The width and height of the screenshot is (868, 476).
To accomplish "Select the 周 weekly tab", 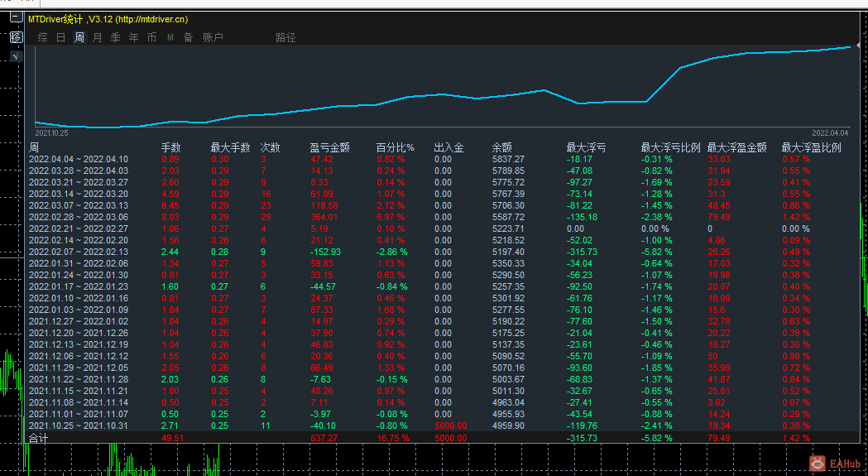I will [x=79, y=38].
